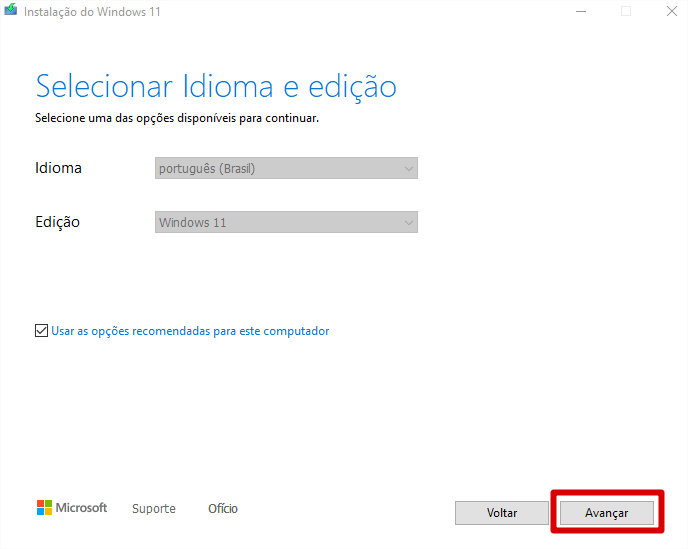Open the Suporte link

tap(154, 508)
